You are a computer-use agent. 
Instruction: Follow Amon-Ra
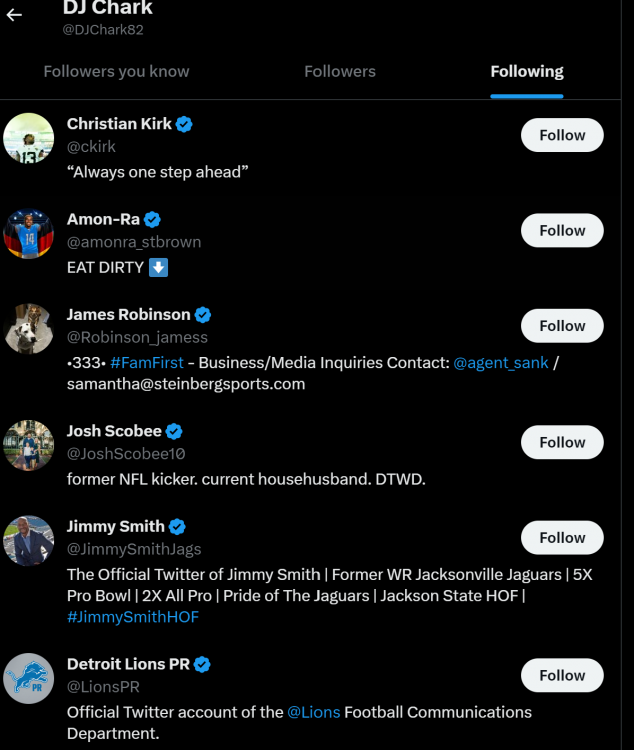click(562, 230)
